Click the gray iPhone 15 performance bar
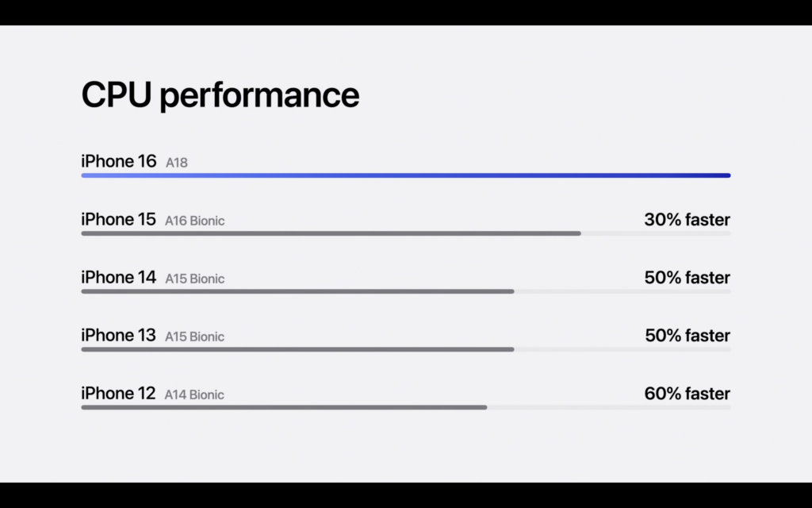 pyautogui.click(x=331, y=233)
